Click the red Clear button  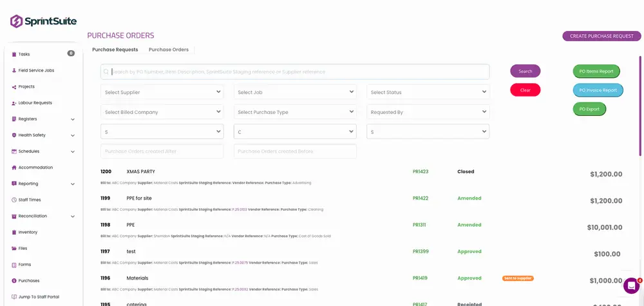click(x=526, y=90)
